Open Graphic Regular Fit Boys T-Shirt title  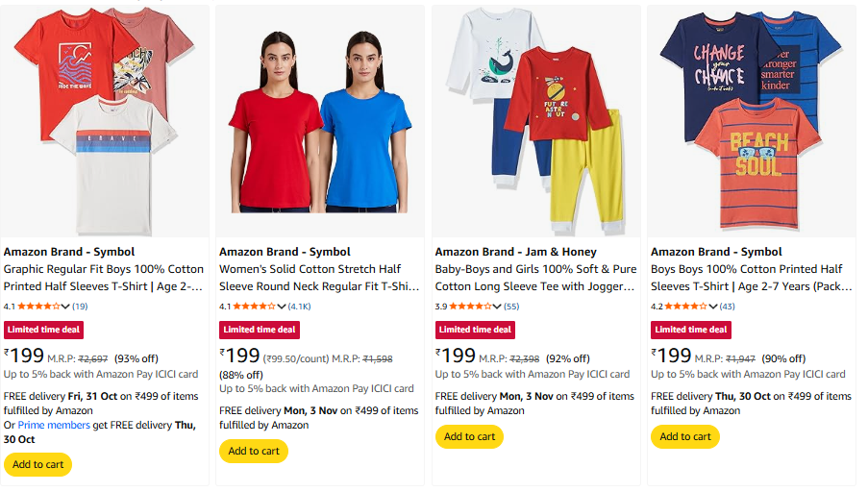tap(104, 278)
